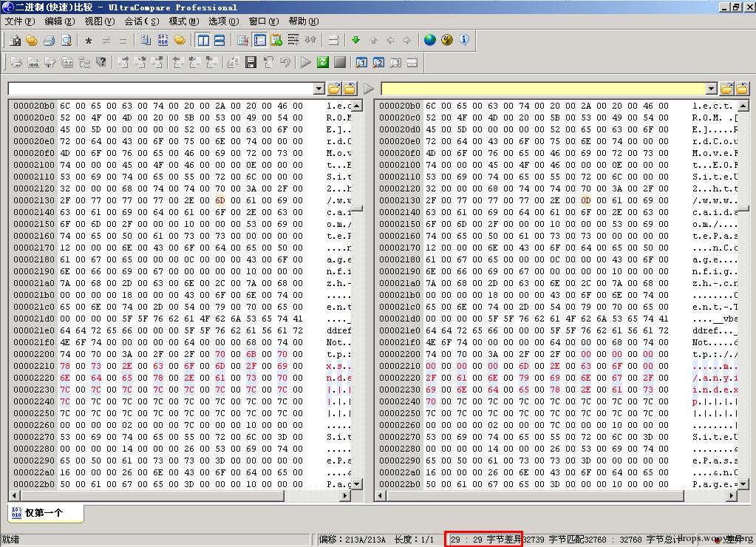This screenshot has width=756, height=547.
Task: Open the 模式(M) menu
Action: pyautogui.click(x=184, y=21)
